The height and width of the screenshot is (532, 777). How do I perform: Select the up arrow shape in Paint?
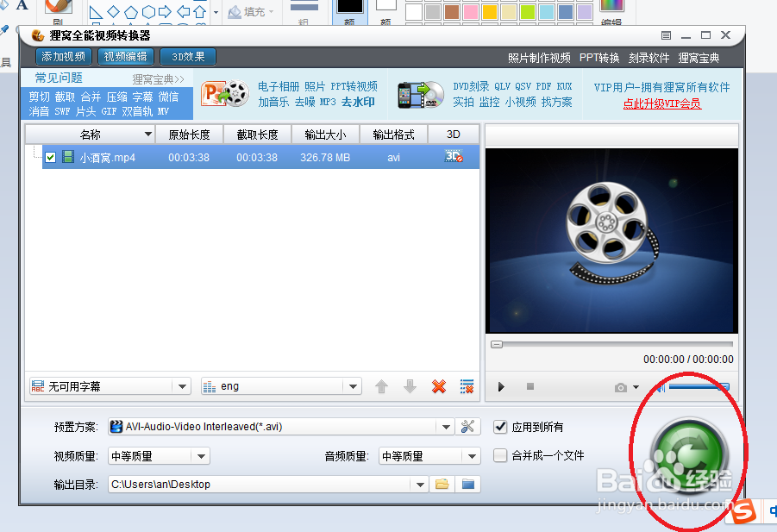pos(200,11)
